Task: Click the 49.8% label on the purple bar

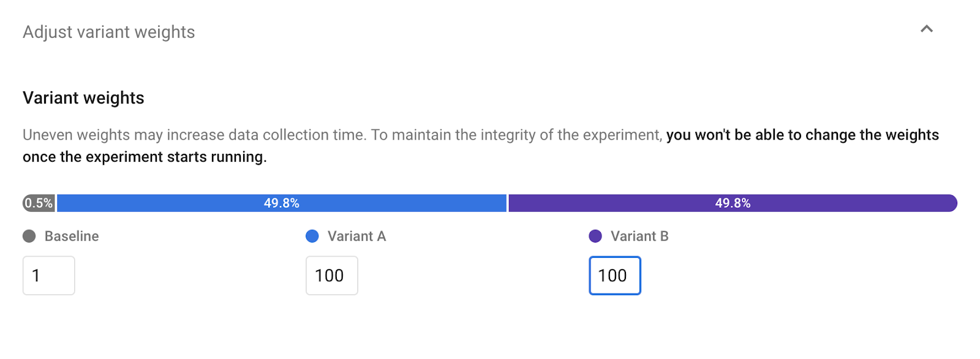Action: pyautogui.click(x=733, y=202)
